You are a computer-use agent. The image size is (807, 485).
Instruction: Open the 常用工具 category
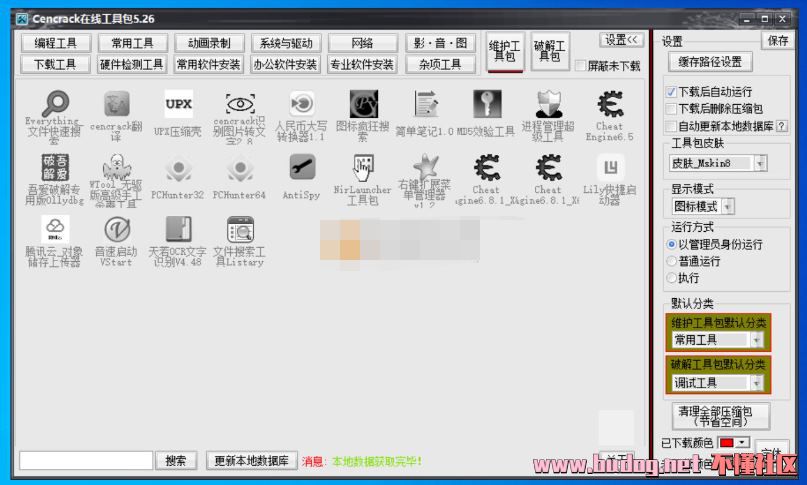point(132,43)
